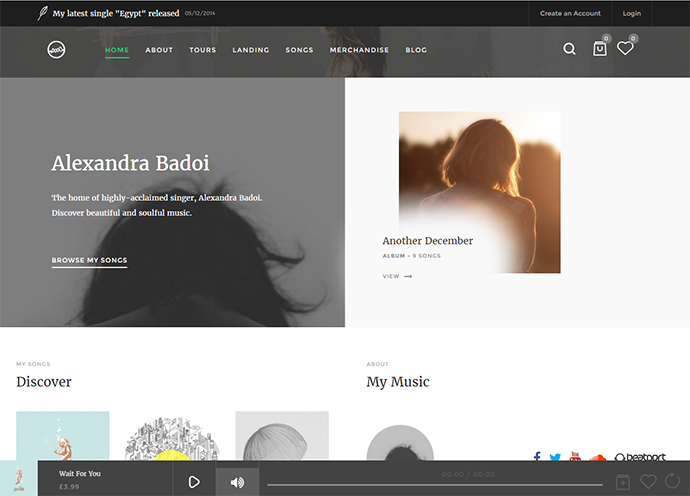This screenshot has width=690, height=496.
Task: Open the Facebook social icon
Action: (537, 456)
